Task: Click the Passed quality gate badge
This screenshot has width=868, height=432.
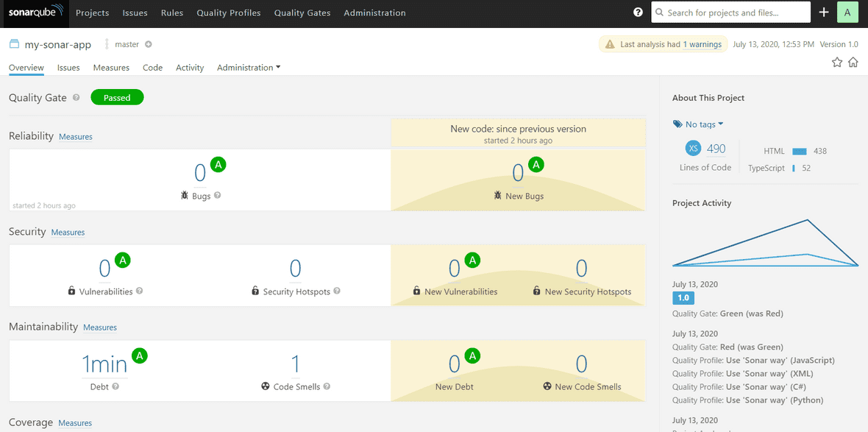Action: [x=117, y=96]
